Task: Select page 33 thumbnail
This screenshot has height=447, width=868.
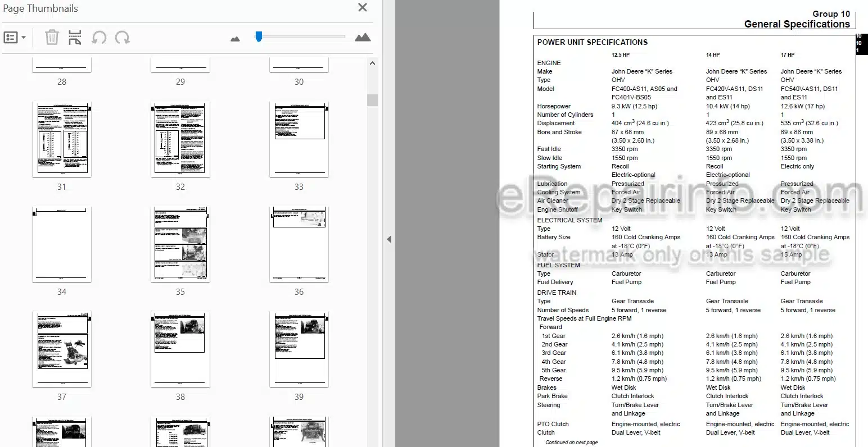Action: [x=299, y=139]
